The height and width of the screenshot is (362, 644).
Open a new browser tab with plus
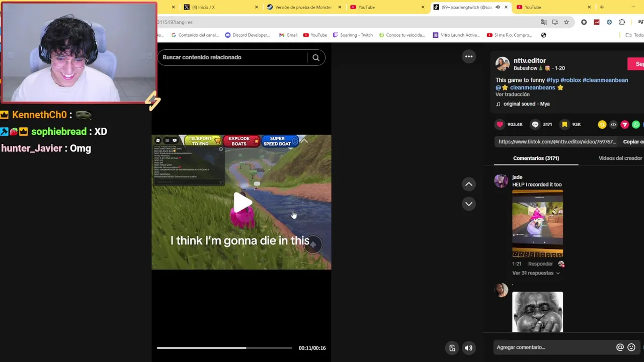[602, 7]
